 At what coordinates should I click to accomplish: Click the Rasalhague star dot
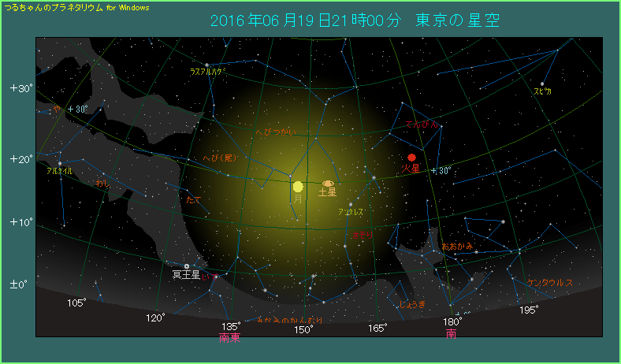(206, 65)
